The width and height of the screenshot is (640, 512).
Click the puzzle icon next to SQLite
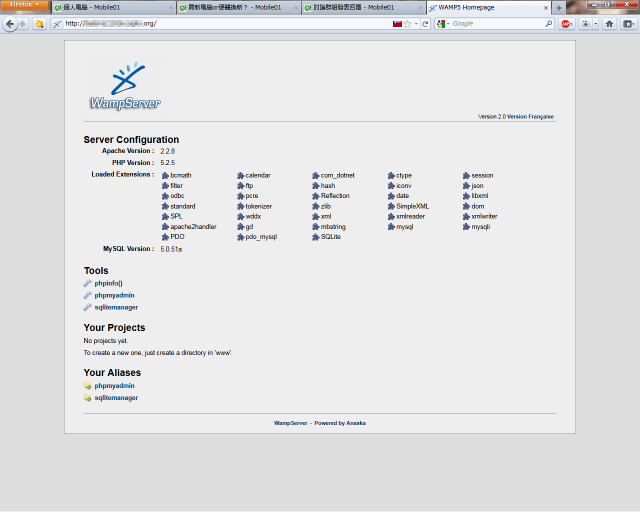point(316,237)
